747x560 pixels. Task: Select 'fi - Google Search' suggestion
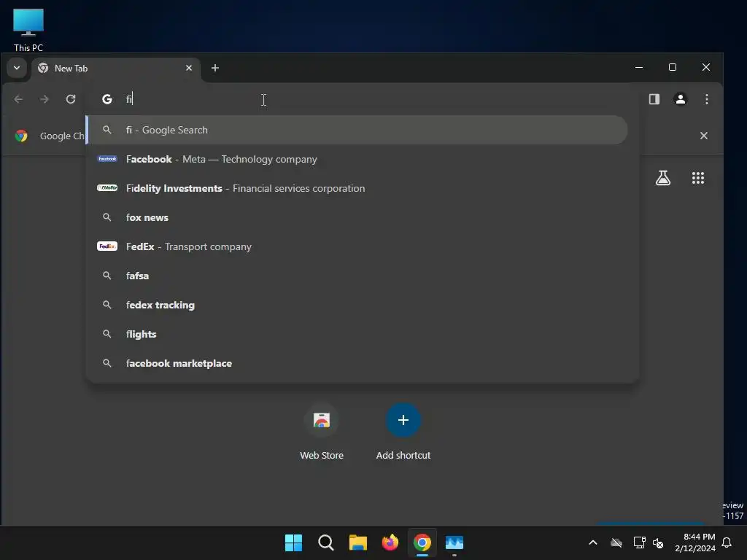(356, 130)
